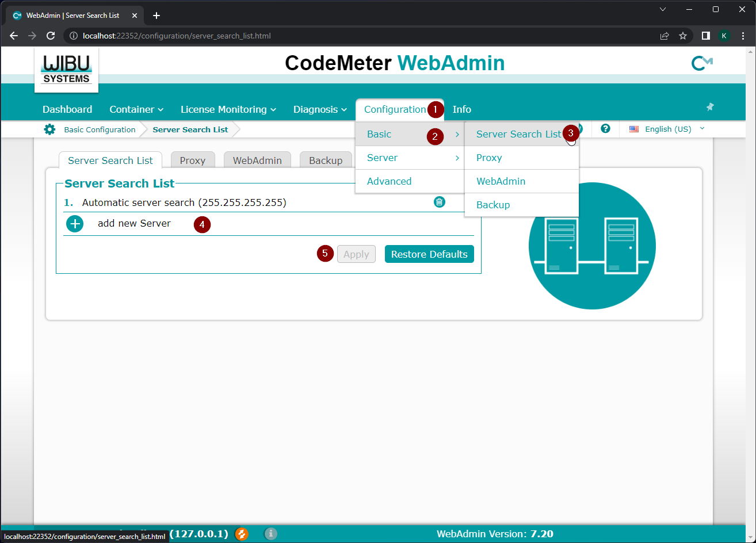Select Proxy from the Basic submenu
The image size is (756, 543).
pos(489,158)
